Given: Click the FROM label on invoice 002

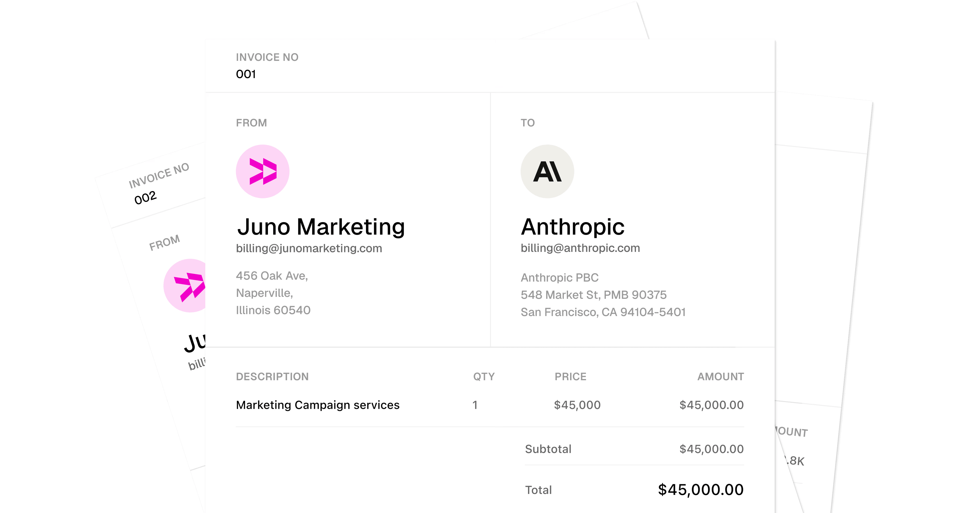Looking at the screenshot, I should (x=164, y=242).
